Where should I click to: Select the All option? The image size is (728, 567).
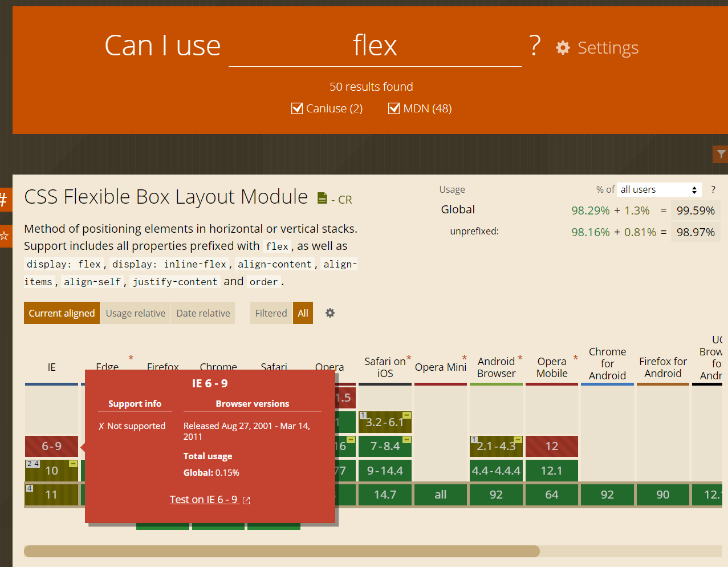coord(303,313)
